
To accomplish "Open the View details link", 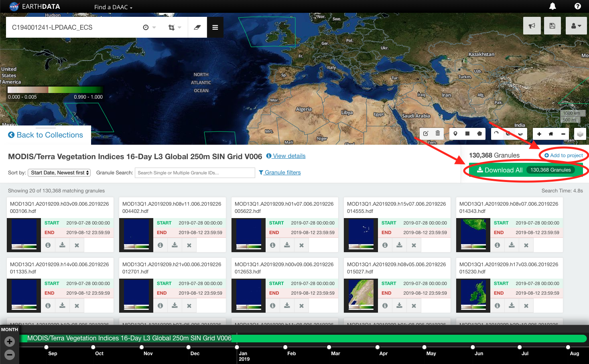I will pos(286,156).
